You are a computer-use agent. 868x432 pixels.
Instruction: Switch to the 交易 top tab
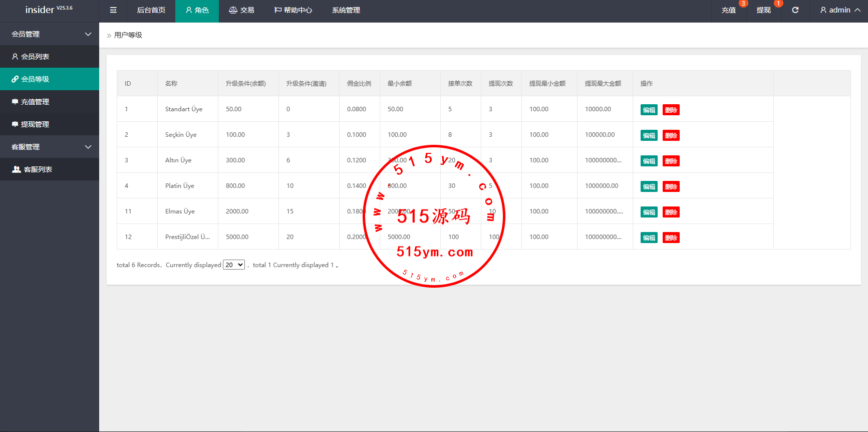point(241,11)
